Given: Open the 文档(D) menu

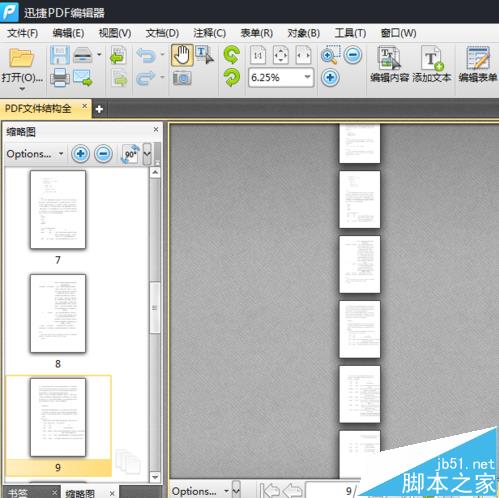Looking at the screenshot, I should click(x=162, y=33).
